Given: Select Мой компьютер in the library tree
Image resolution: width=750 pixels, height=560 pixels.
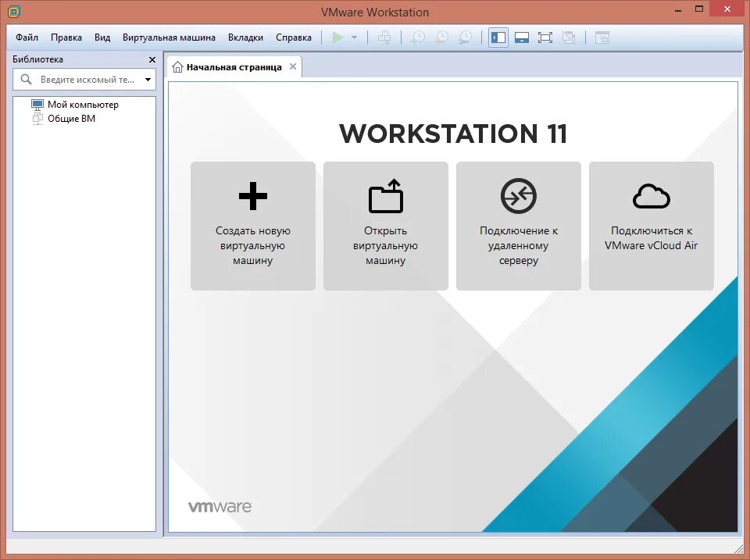Looking at the screenshot, I should (x=83, y=104).
